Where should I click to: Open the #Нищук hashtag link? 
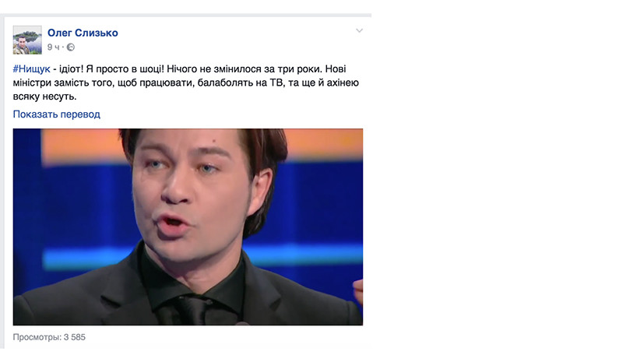(x=32, y=69)
